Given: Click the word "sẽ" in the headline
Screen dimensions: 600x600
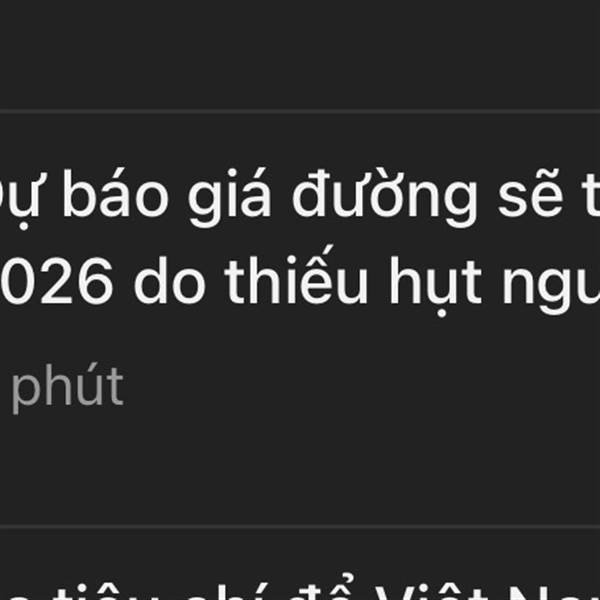Looking at the screenshot, I should tap(530, 195).
